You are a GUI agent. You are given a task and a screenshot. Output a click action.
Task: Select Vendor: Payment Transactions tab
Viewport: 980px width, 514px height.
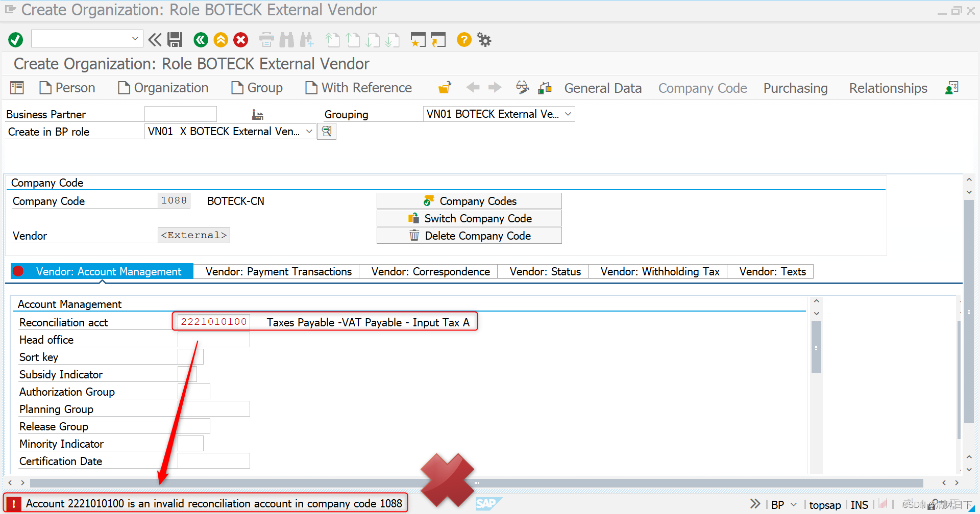(278, 271)
